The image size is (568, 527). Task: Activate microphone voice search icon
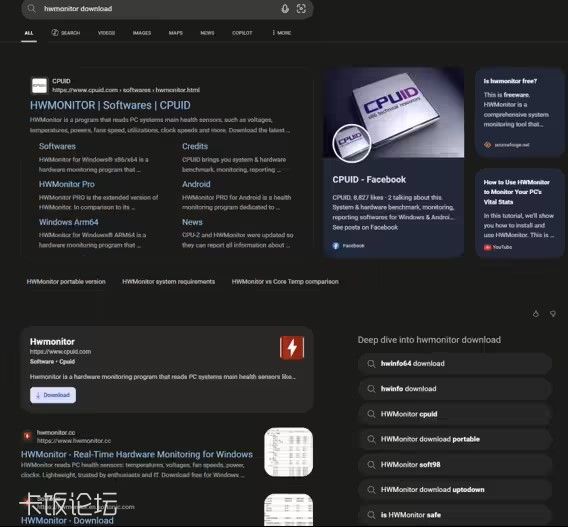285,9
